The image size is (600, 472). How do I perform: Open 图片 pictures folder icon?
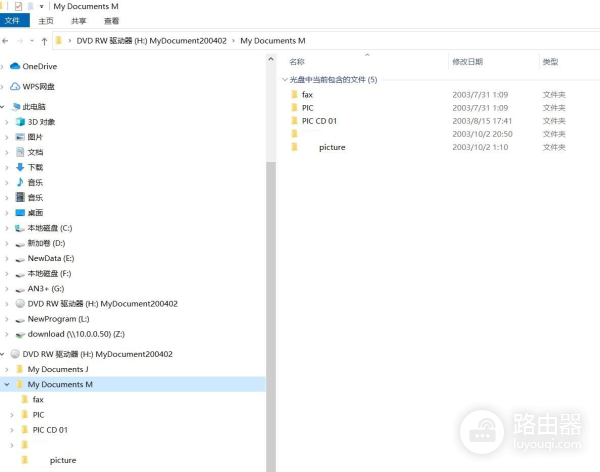pos(20,137)
